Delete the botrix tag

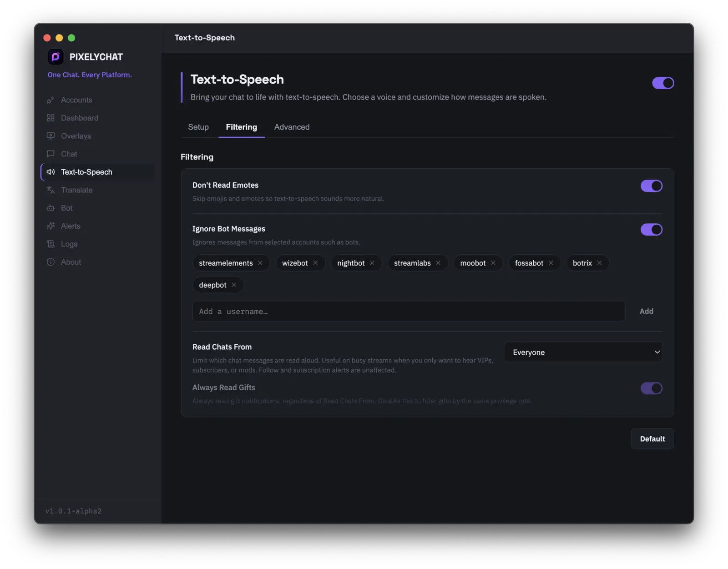point(600,263)
